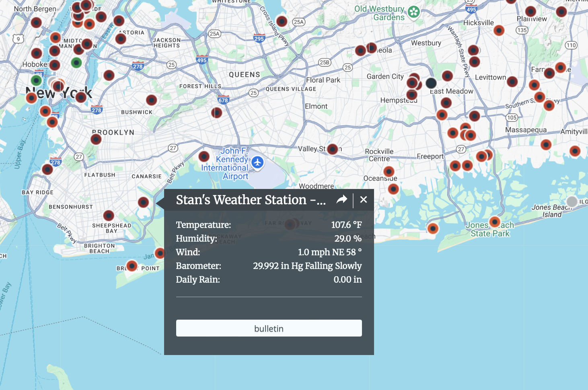Select the Daily Rain 0.00 in value
Screen dimensions: 588x390
tap(347, 279)
